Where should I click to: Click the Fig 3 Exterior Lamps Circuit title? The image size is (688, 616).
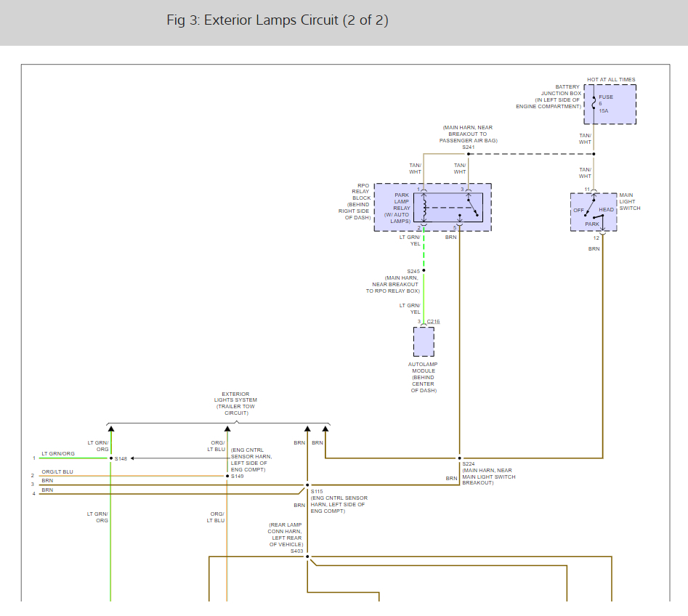278,20
